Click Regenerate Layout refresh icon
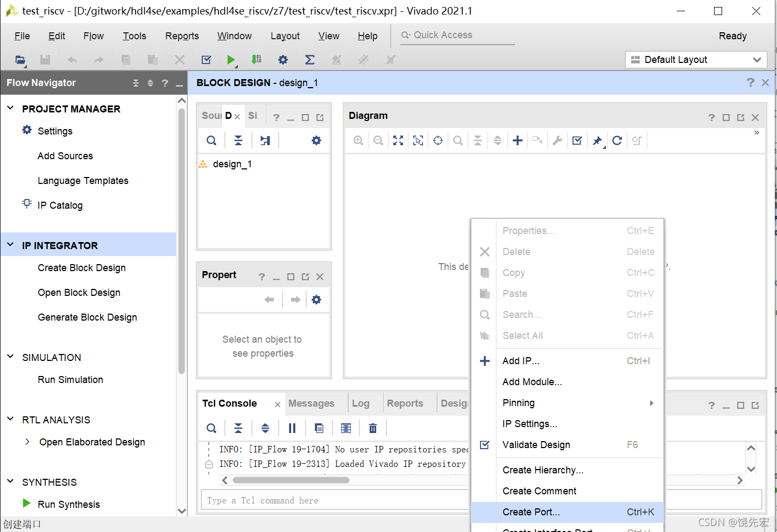 (x=617, y=140)
